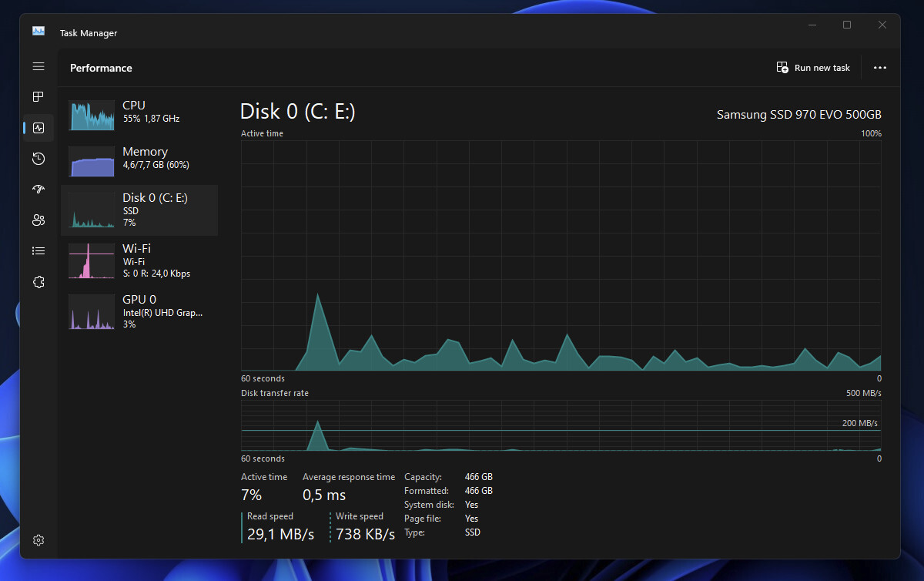
Task: Open Task Manager settings gear icon
Action: (38, 540)
